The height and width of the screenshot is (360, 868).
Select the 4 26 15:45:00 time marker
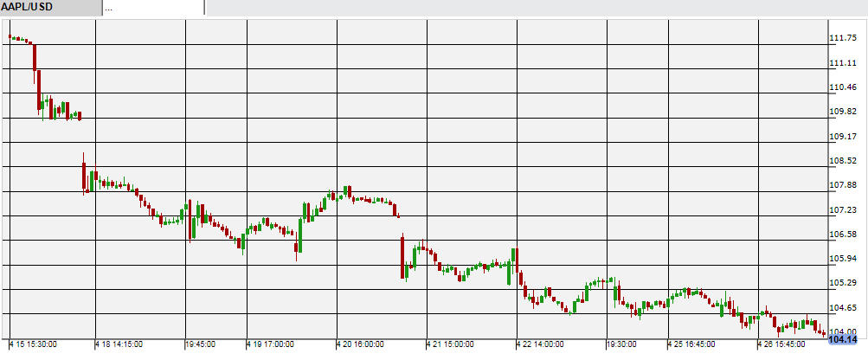point(781,344)
